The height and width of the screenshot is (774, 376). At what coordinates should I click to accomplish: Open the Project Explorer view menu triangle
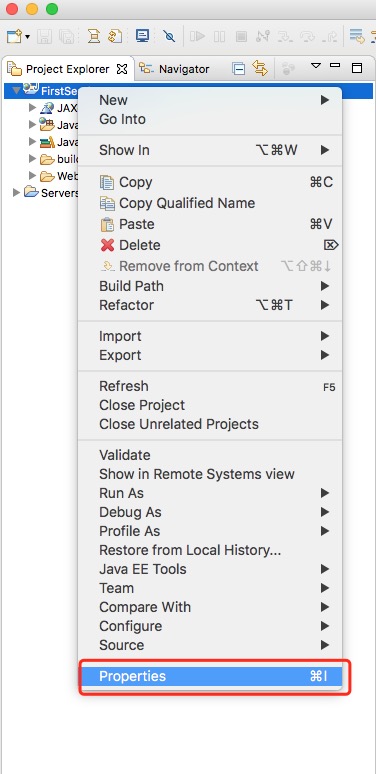tap(315, 66)
